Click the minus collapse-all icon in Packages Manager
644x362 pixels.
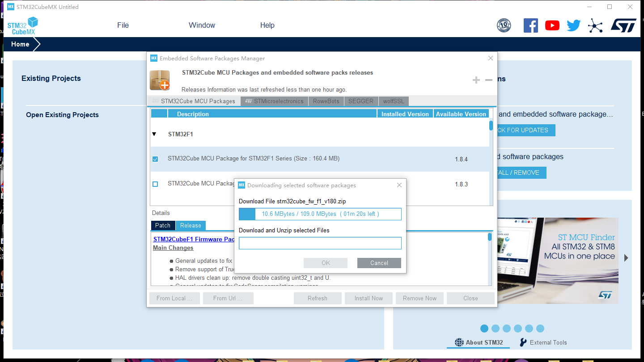coord(489,80)
